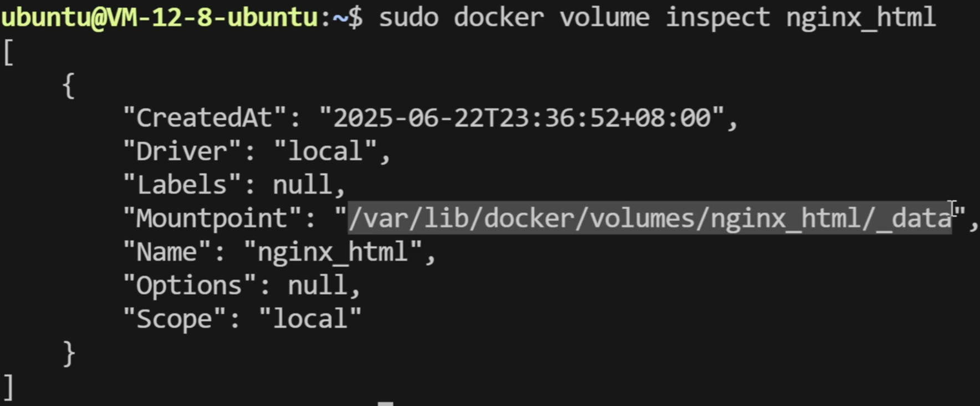Click the "Options" key label
The width and height of the screenshot is (980, 406).
(x=189, y=286)
